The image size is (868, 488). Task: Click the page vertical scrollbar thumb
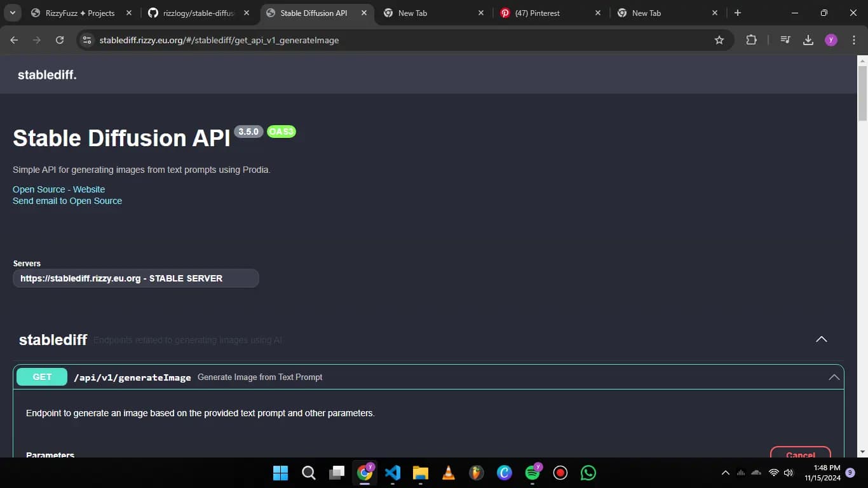(862, 93)
